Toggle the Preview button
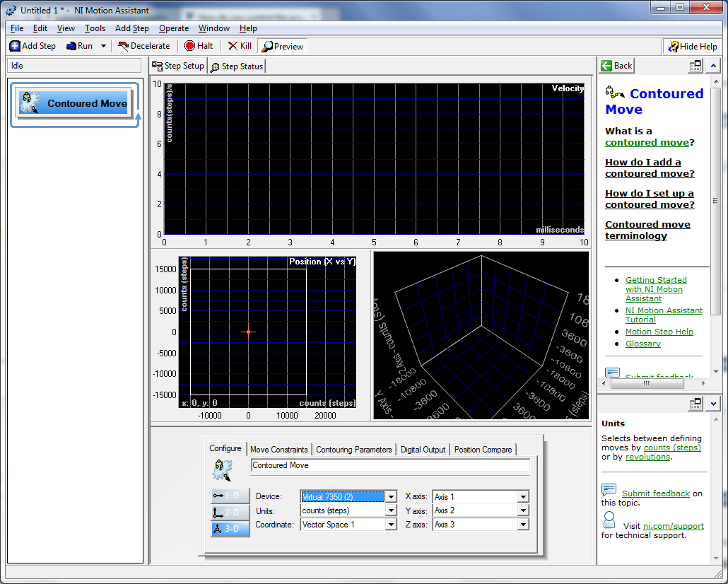Viewport: 728px width, 584px height. [282, 47]
